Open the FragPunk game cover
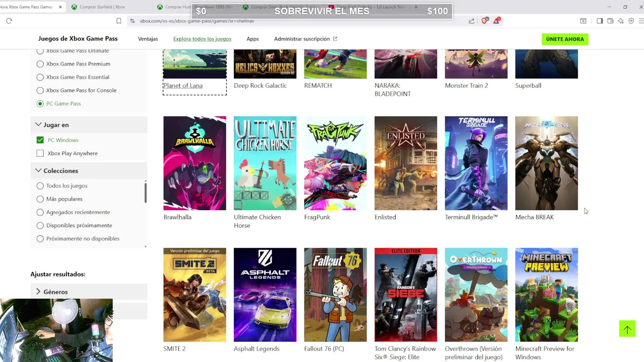This screenshot has height=362, width=644. [336, 163]
